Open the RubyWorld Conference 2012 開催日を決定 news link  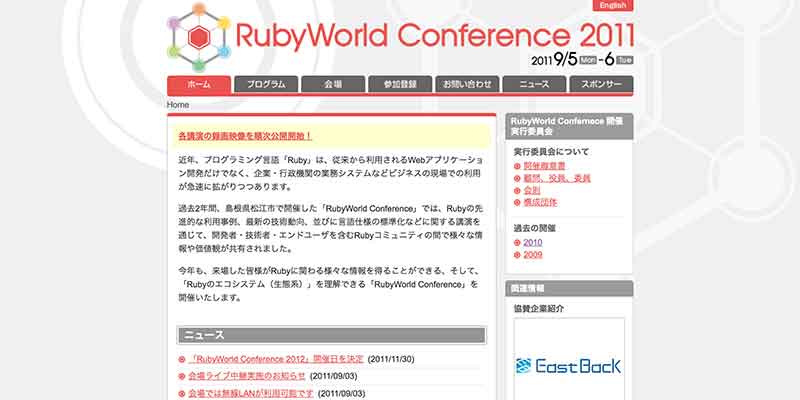point(276,359)
